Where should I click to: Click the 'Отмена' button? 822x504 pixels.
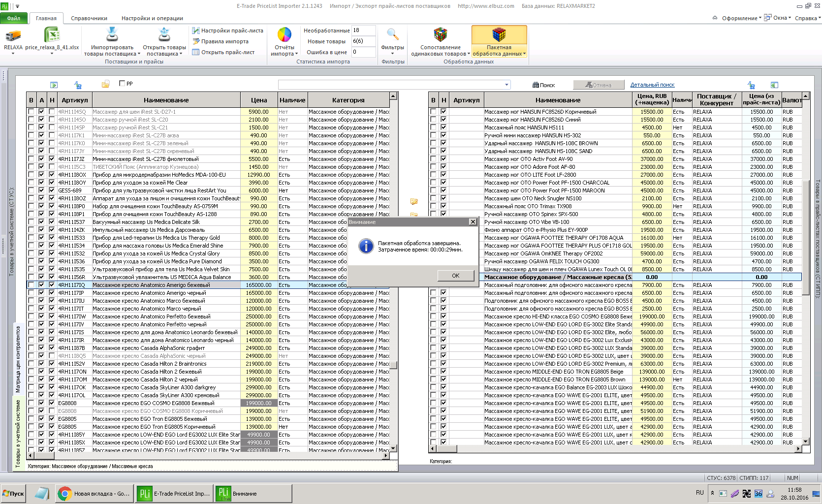point(598,85)
